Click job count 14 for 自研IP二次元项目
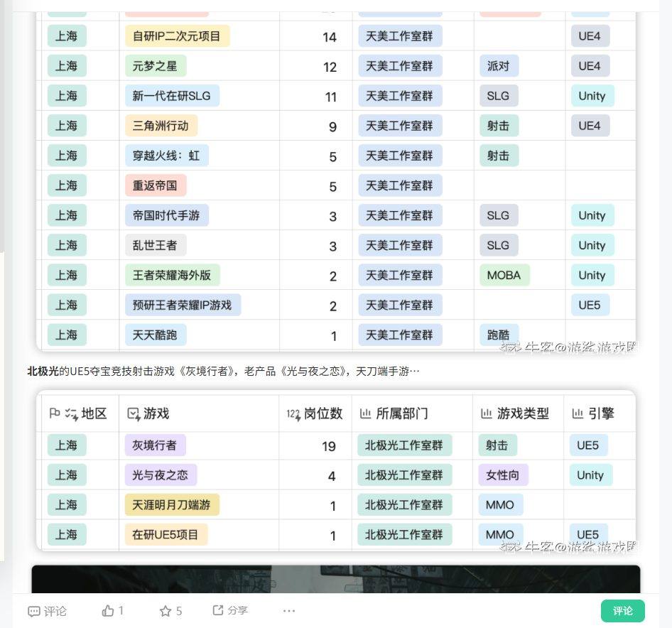Viewport: 672px width, 628px height. point(330,37)
